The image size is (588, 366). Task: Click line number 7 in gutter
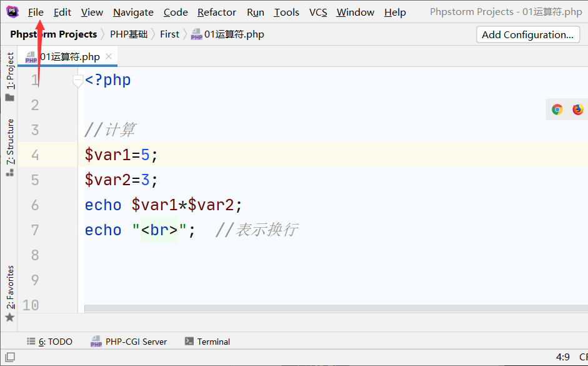tap(35, 230)
